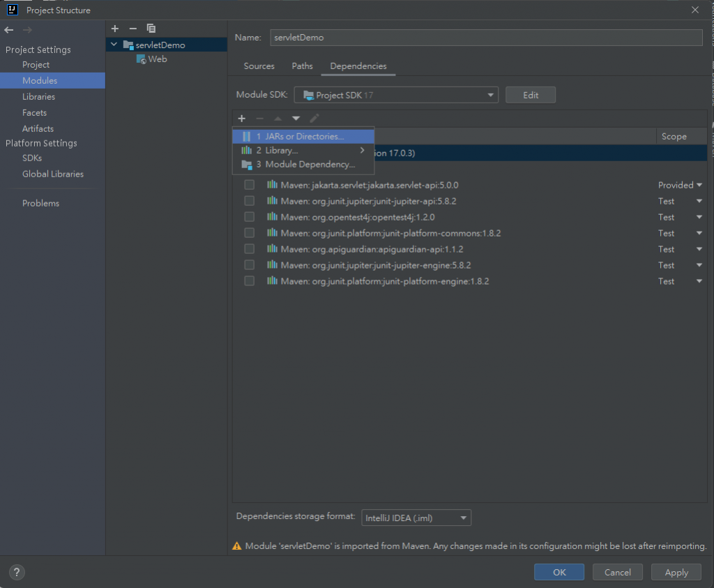Screen dimensions: 714x588
Task: Click the edit dependency pencil icon
Action: 314,119
